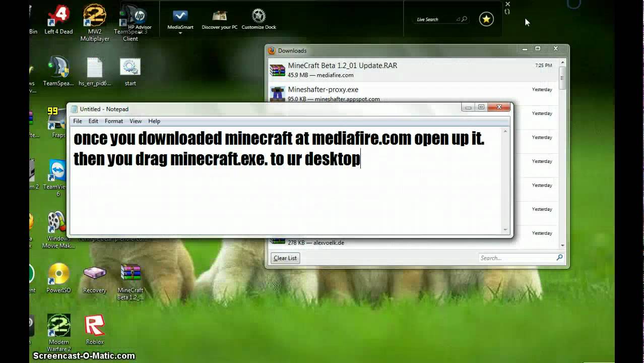Open Notepad Format menu
Viewport: 644px width, 363px height.
point(114,121)
